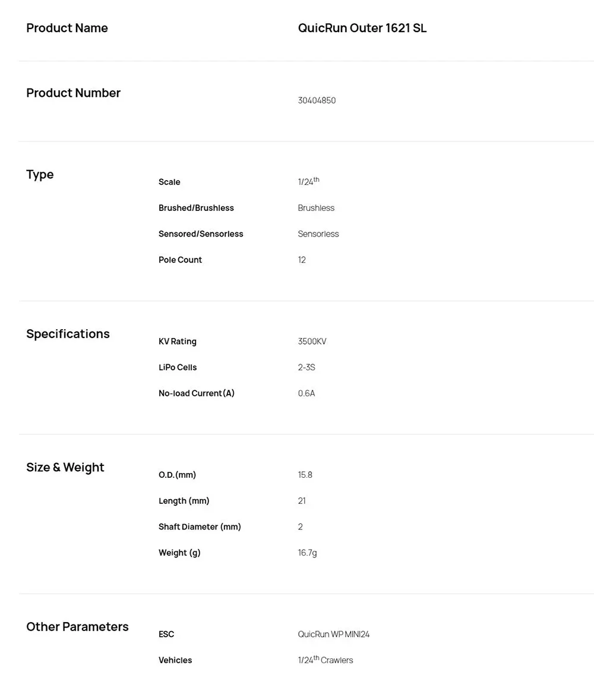Viewport: 594px width, 700px height.
Task: Click the O.D.(mm) value 15.8
Action: (x=305, y=475)
